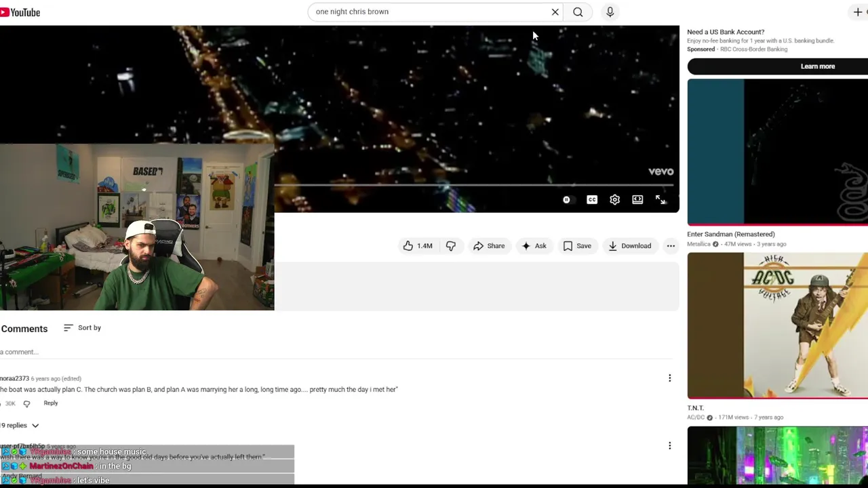Dislike the video
The height and width of the screenshot is (488, 868).
(451, 246)
